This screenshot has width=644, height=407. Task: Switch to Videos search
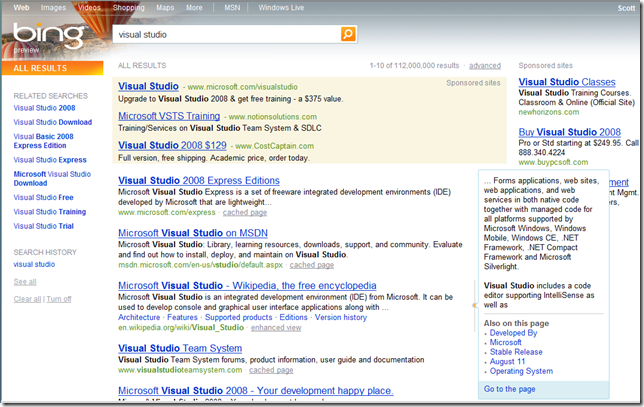[x=89, y=7]
